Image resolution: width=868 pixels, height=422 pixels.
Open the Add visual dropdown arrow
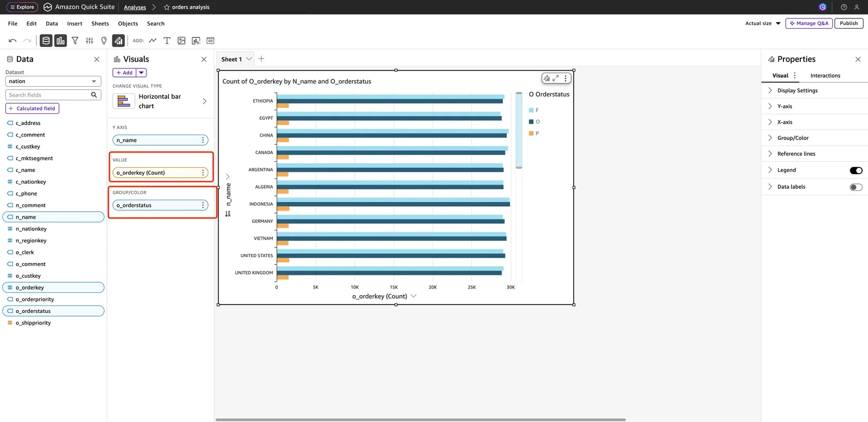[x=141, y=73]
